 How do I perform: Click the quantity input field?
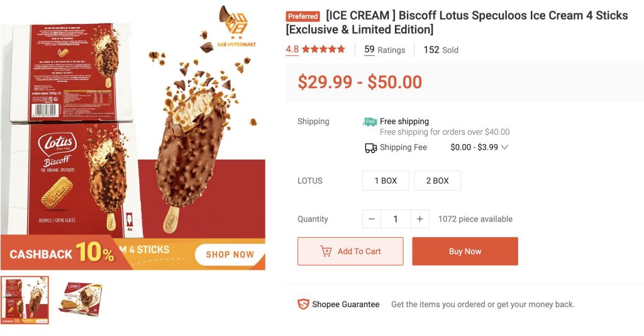tap(396, 219)
